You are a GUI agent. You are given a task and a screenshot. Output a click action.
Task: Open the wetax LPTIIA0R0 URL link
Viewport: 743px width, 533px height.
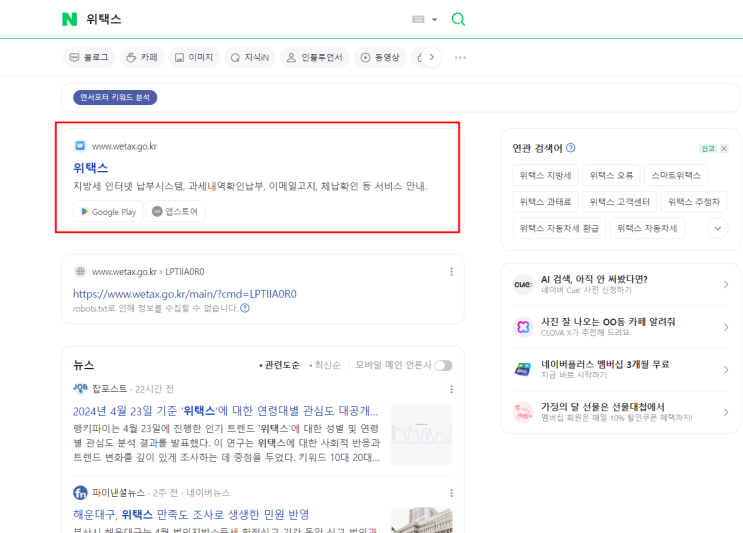[x=185, y=294]
